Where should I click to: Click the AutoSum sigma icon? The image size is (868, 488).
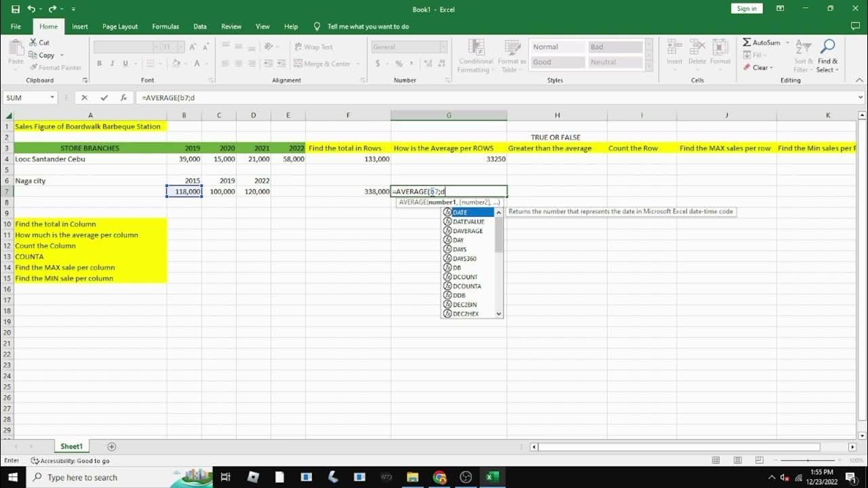tap(747, 42)
